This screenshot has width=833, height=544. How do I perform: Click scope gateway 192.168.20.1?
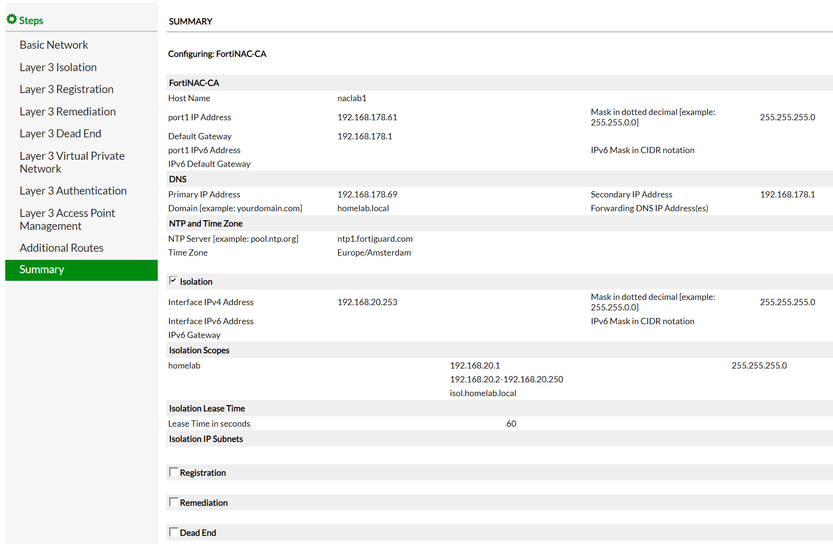pyautogui.click(x=475, y=366)
